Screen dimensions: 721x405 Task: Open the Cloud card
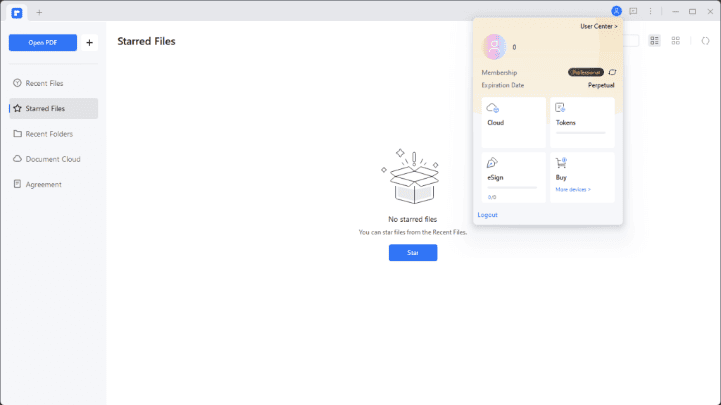514,122
